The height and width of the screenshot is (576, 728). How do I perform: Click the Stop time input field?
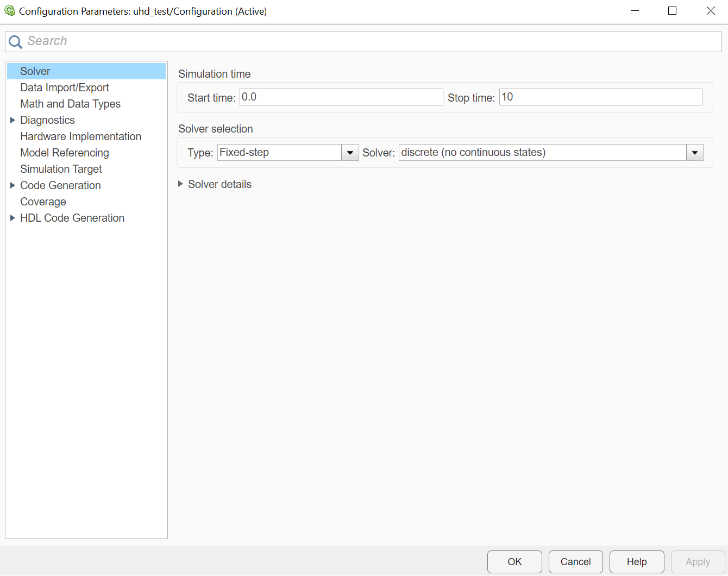click(601, 97)
